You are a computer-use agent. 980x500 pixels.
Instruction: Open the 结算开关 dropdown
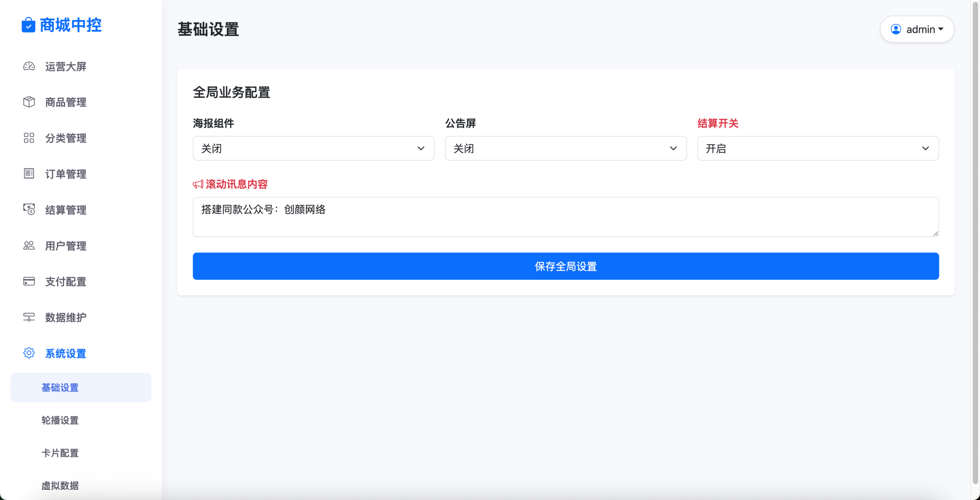tap(818, 148)
